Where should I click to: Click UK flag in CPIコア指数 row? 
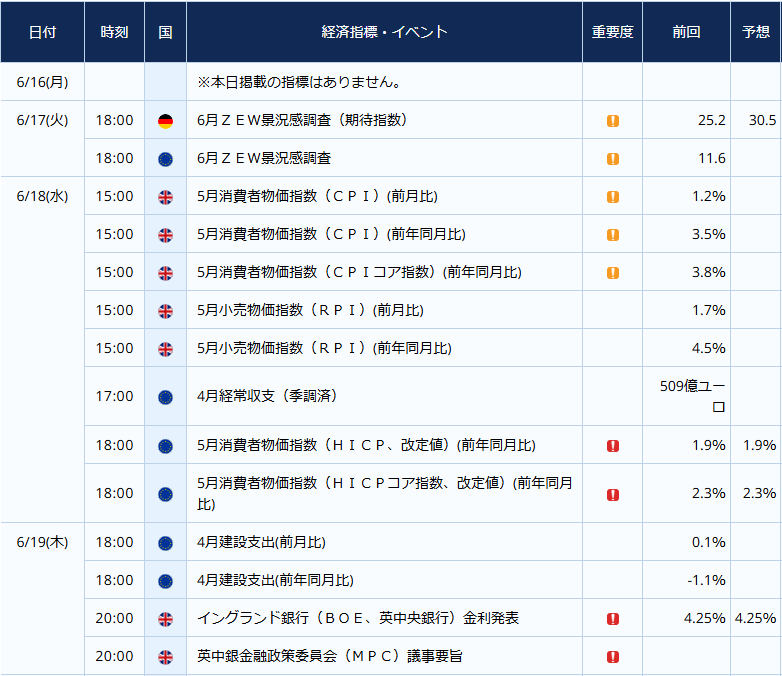point(165,273)
